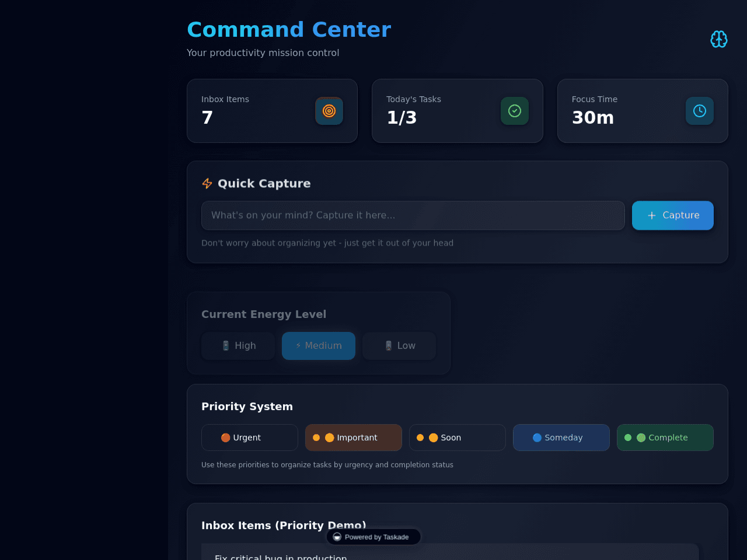Screen dimensions: 747x560
Task: Select the Important priority chip
Action: (x=354, y=437)
